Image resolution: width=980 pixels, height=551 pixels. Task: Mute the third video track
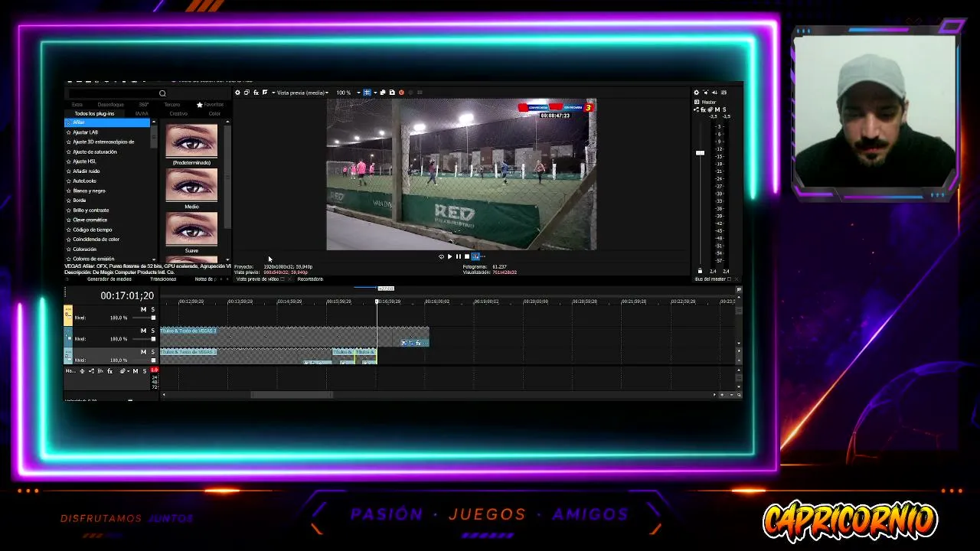coord(143,352)
